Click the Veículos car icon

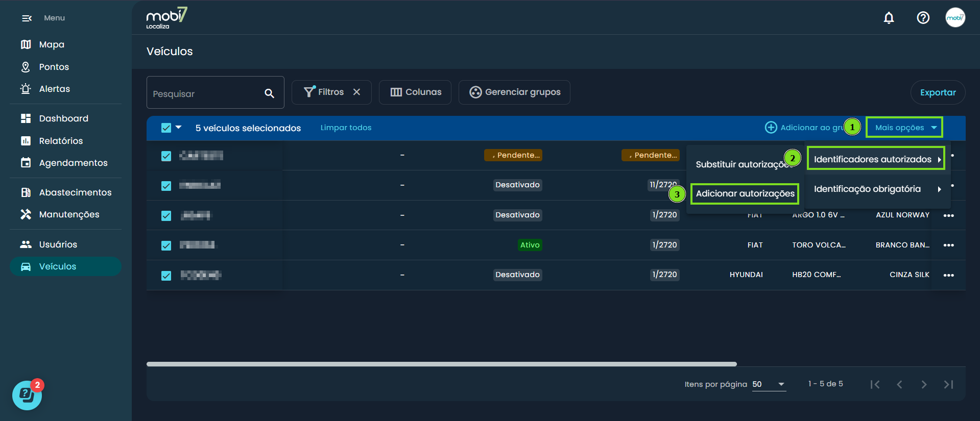pos(26,266)
